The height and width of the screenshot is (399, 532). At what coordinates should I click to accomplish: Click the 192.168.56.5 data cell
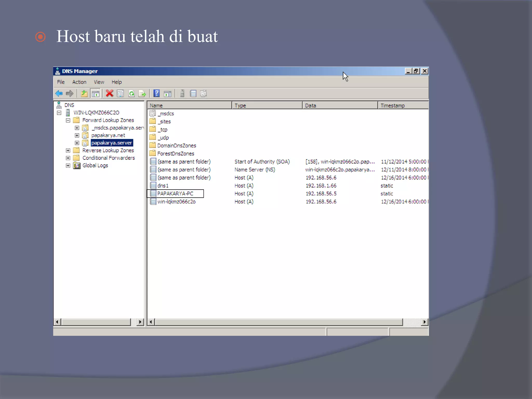pos(321,194)
